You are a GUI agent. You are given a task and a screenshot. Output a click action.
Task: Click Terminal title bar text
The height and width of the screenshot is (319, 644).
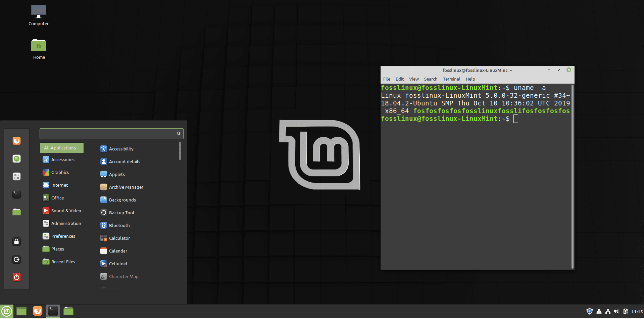(x=477, y=70)
